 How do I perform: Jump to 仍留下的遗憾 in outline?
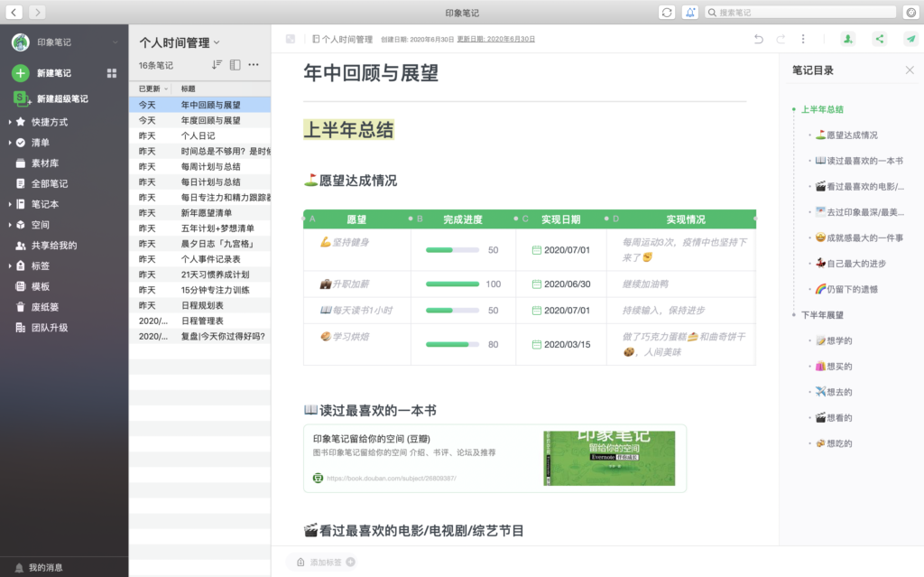pyautogui.click(x=846, y=289)
